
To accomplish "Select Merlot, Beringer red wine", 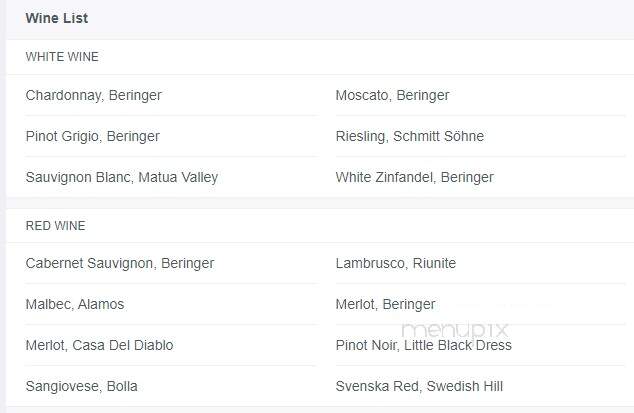I will coord(385,304).
